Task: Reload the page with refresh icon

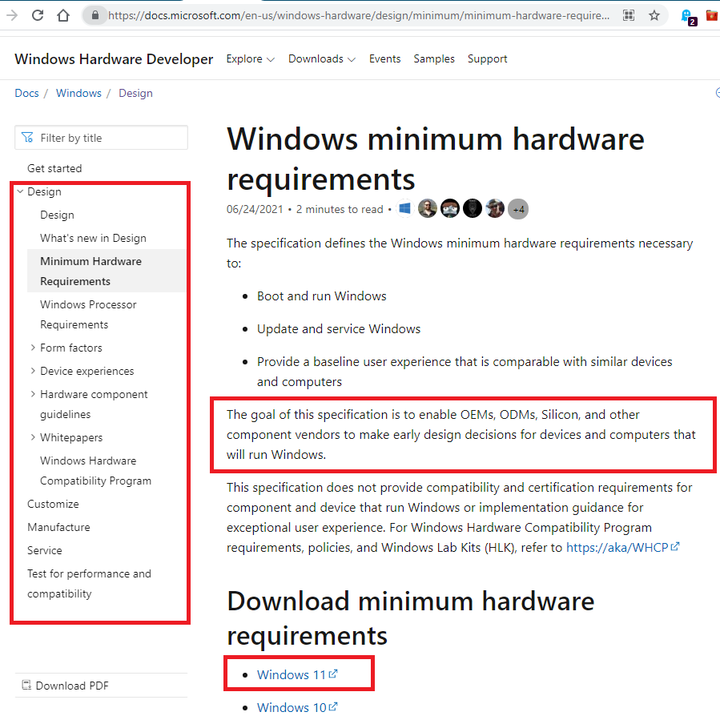Action: tap(38, 16)
